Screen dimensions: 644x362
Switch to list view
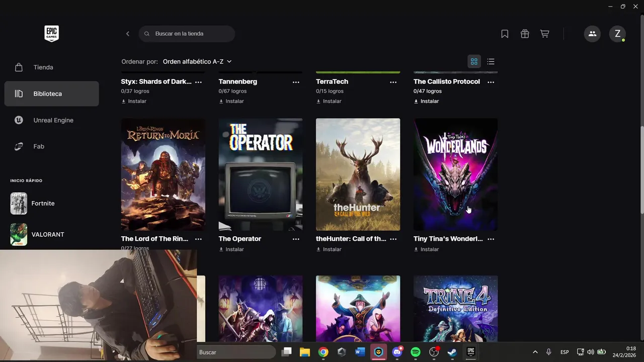[x=491, y=61]
